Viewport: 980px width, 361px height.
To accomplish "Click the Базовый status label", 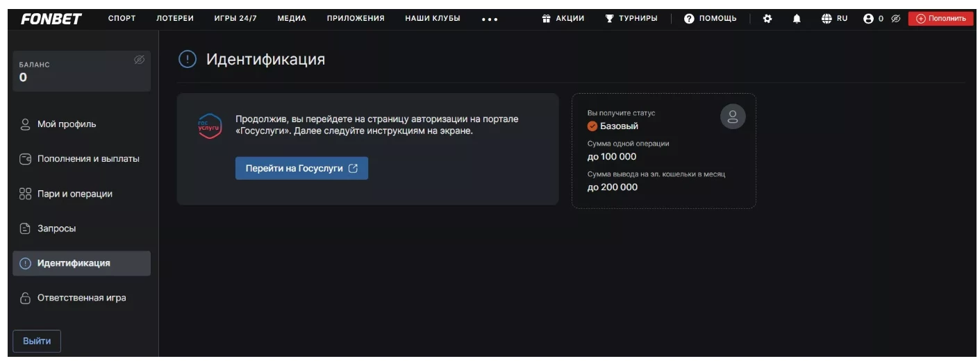I will point(619,126).
